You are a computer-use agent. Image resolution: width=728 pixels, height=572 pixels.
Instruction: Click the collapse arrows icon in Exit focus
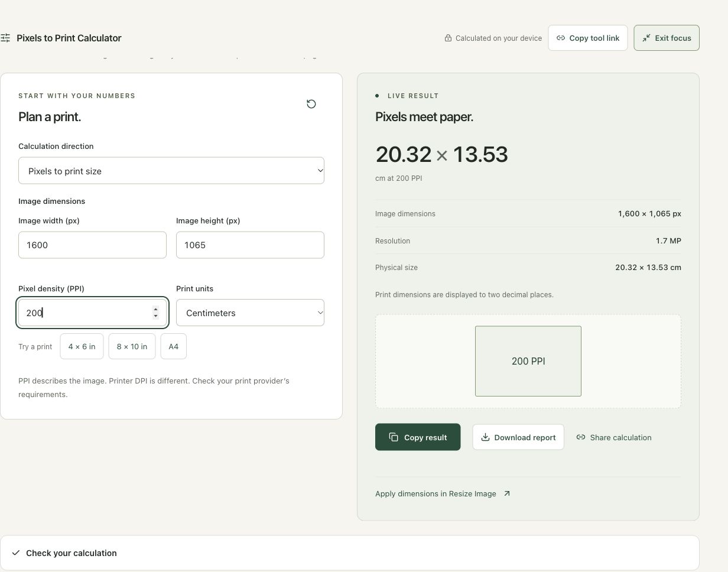click(646, 38)
